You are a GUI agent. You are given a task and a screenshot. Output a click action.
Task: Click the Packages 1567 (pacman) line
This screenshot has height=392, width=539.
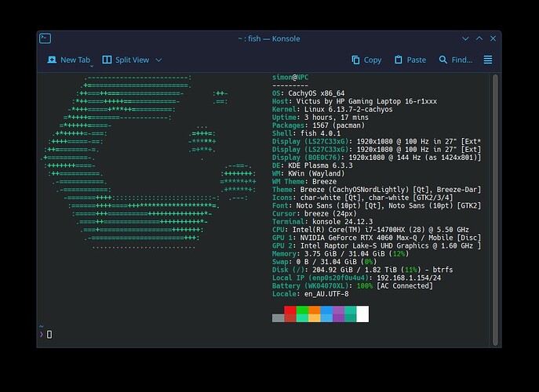[x=319, y=125]
